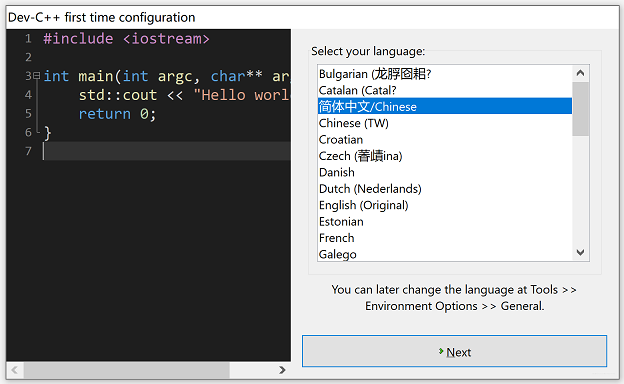The image size is (624, 384).
Task: Select Galego language entry
Action: (x=445, y=254)
